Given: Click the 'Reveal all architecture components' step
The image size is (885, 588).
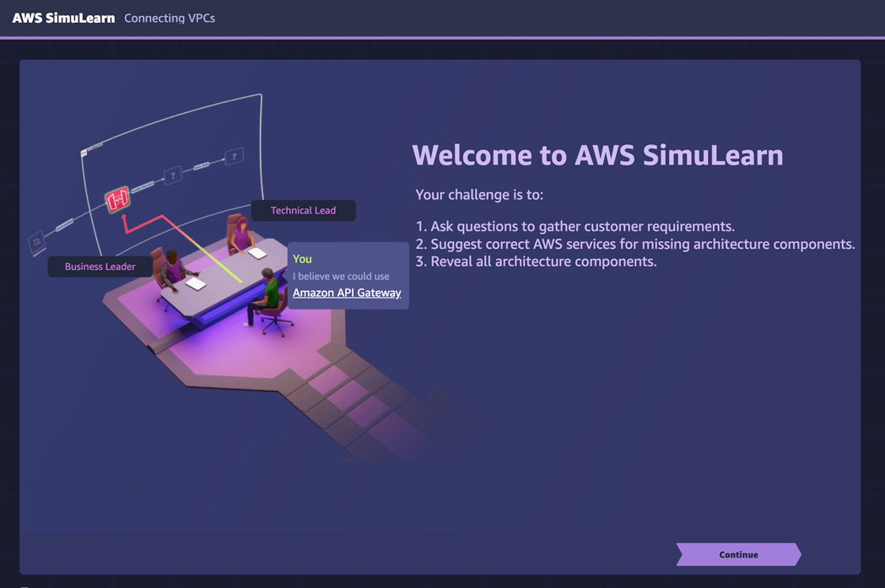Looking at the screenshot, I should 536,262.
